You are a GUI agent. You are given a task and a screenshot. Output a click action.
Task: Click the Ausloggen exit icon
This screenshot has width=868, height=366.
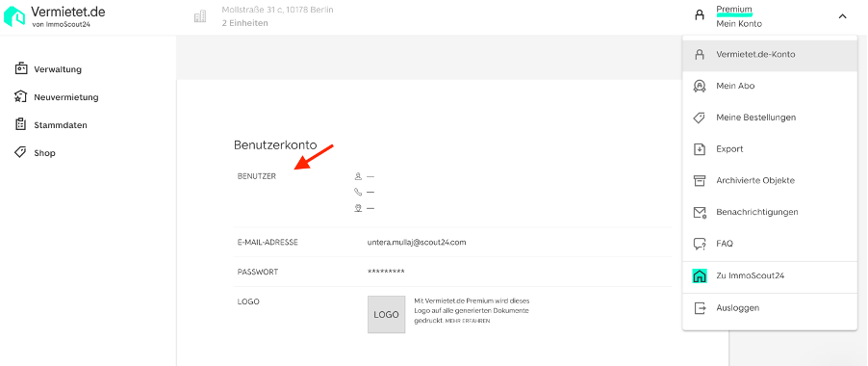700,308
